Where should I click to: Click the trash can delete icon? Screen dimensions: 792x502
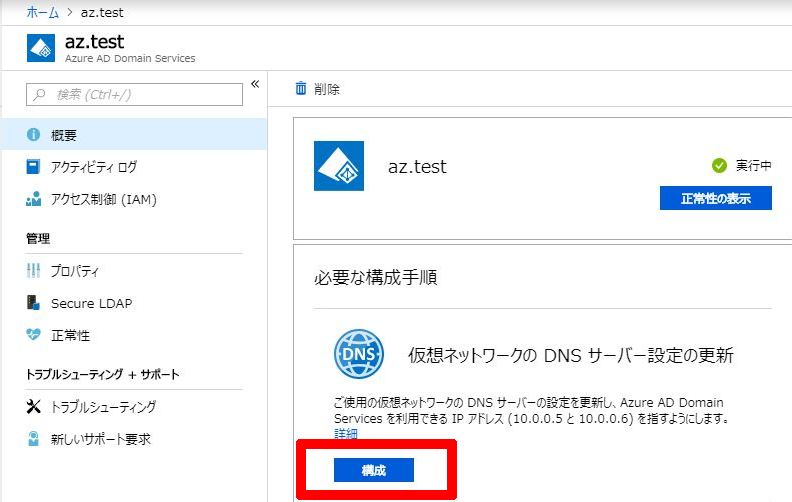pos(301,88)
